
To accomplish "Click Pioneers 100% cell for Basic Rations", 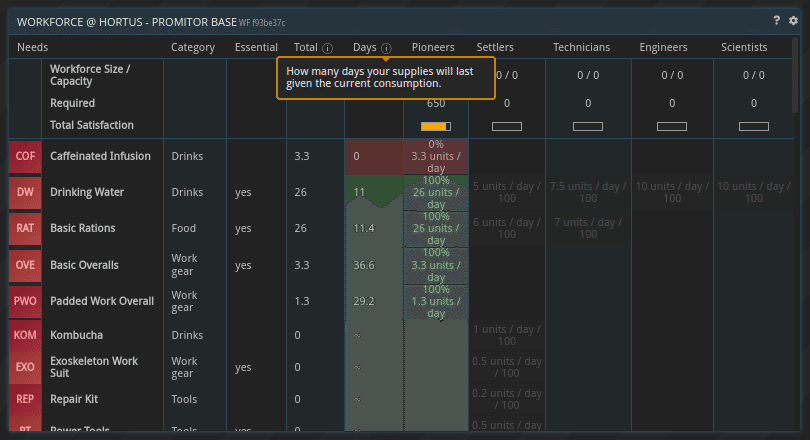I will point(436,228).
